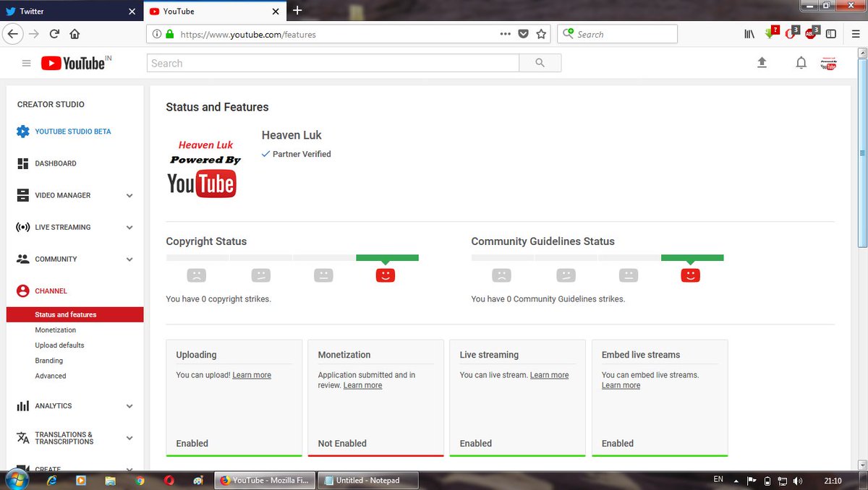Viewport: 868px width, 490px height.
Task: Reload the current page
Action: click(x=54, y=34)
